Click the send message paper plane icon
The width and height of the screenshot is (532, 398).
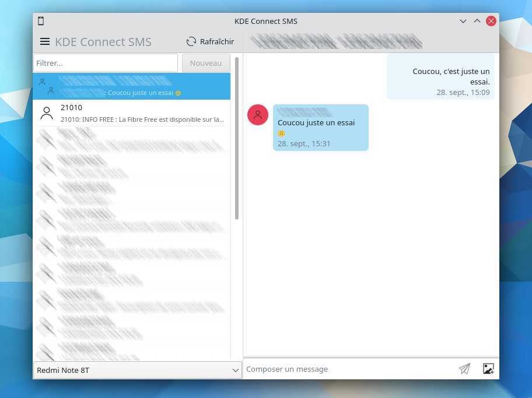464,369
